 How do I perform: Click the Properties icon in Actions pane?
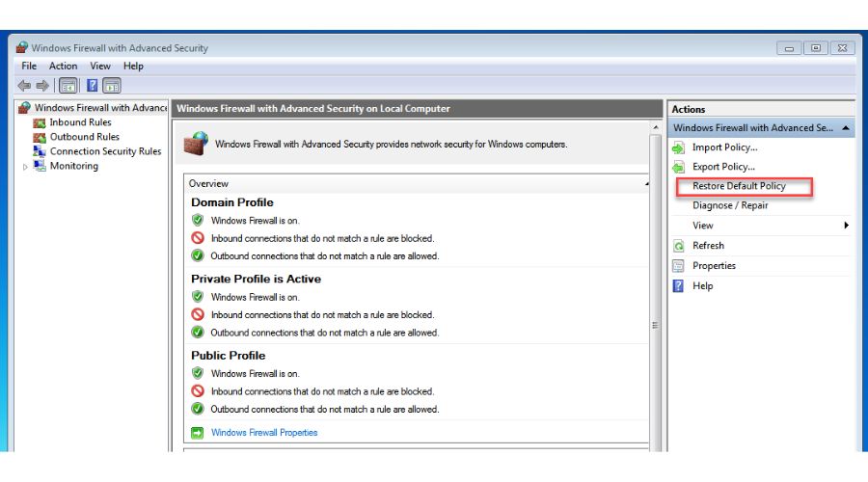(678, 266)
